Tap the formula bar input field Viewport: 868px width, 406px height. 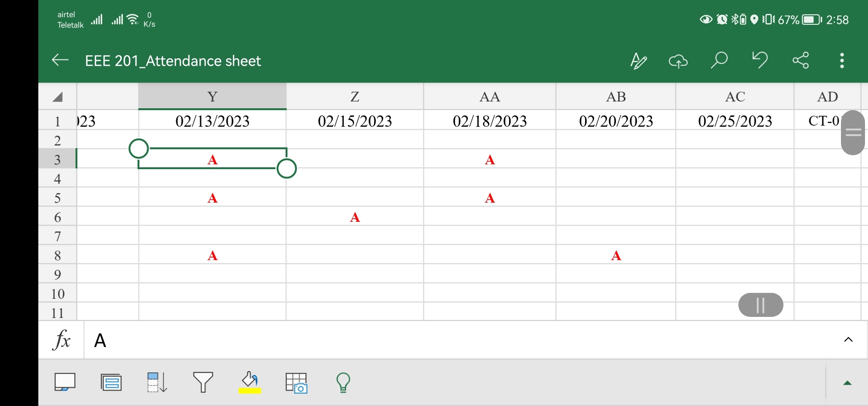point(451,340)
